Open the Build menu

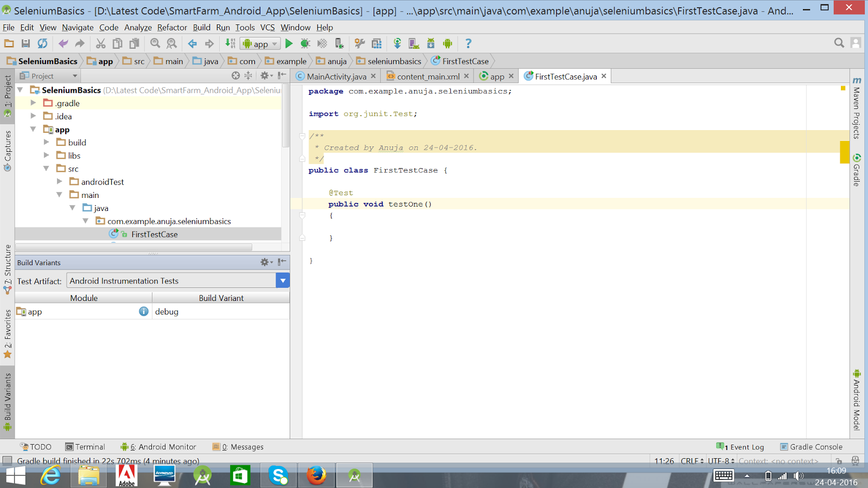click(202, 27)
